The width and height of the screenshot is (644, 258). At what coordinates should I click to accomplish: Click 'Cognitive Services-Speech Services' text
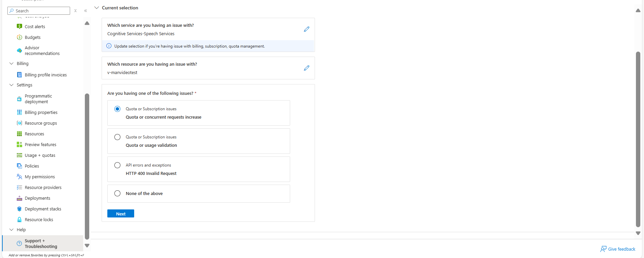click(x=141, y=34)
